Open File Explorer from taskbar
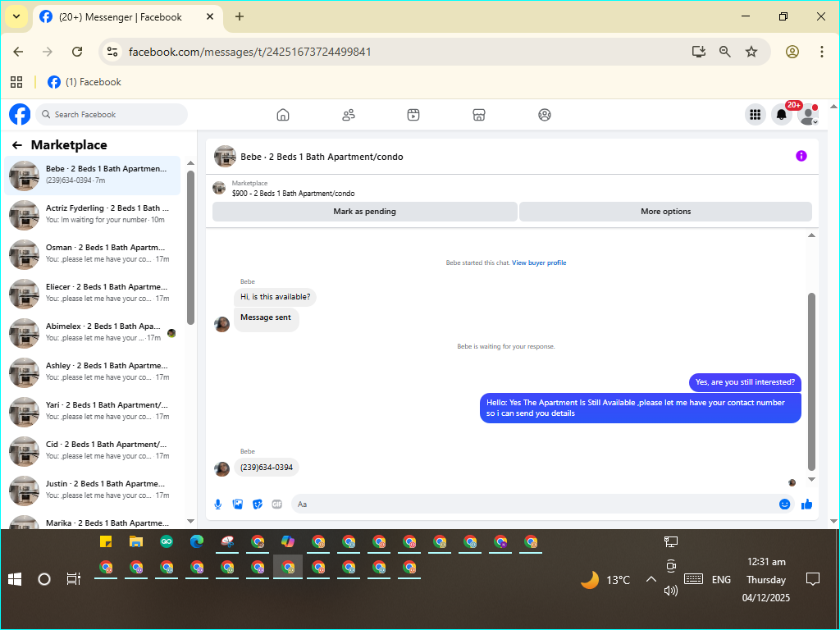Image resolution: width=840 pixels, height=630 pixels. coord(136,541)
